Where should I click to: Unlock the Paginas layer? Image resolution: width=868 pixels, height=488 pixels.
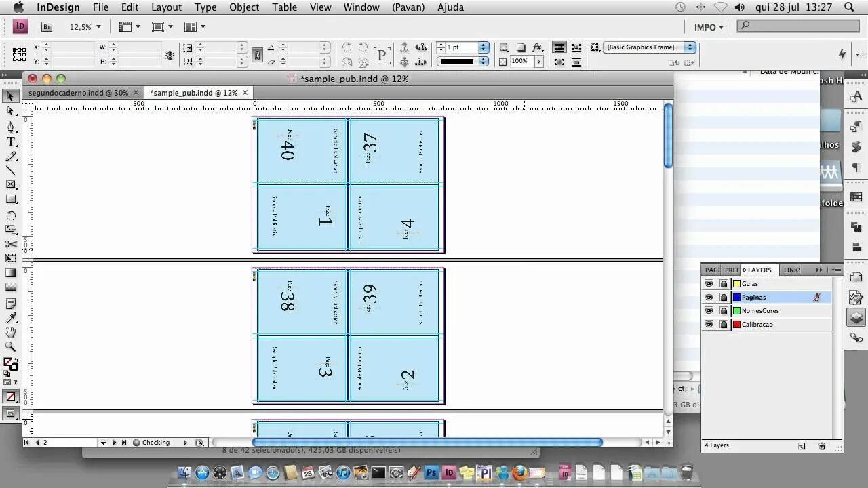(x=724, y=298)
